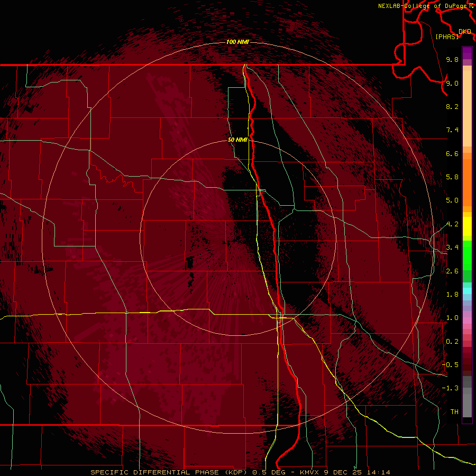Select the 0.2 value on the color scale
Image resolution: width=476 pixels, height=476 pixels.
point(452,342)
